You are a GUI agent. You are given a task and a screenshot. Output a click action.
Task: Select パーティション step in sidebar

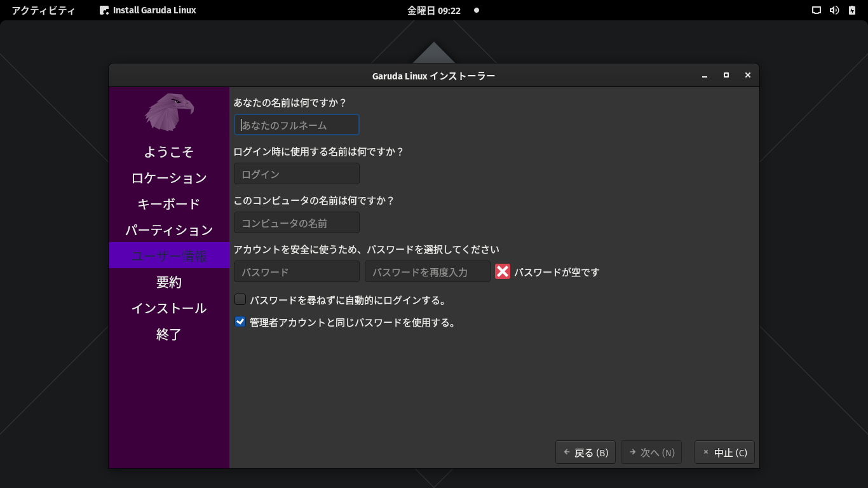[x=169, y=230]
